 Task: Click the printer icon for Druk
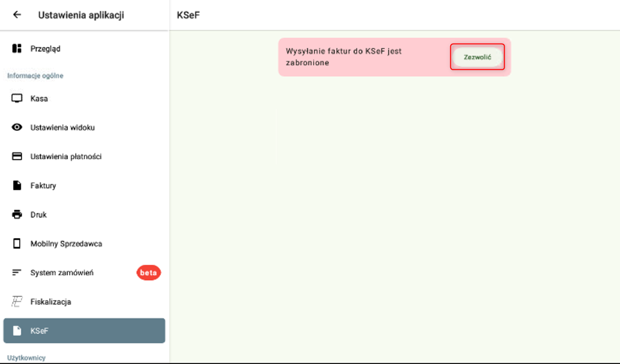point(17,215)
